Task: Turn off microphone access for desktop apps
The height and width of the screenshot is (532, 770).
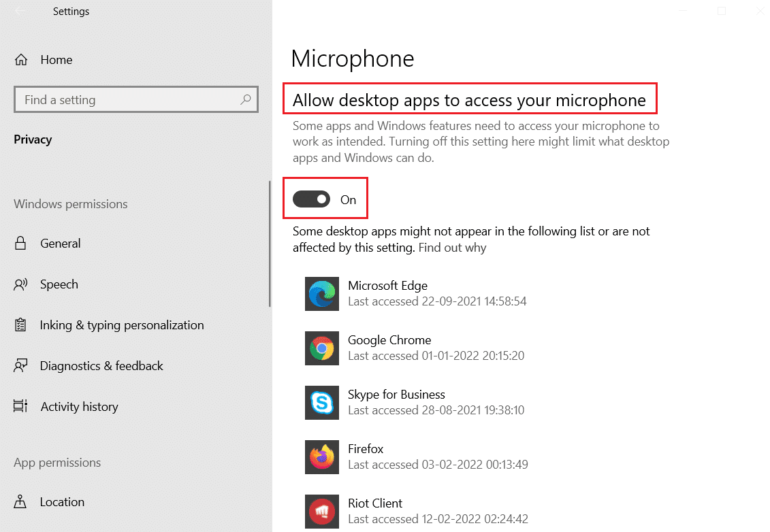Action: pyautogui.click(x=311, y=199)
